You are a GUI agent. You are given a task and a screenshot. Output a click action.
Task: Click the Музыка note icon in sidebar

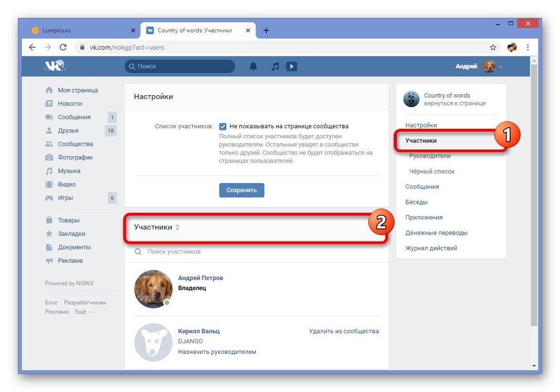point(49,171)
